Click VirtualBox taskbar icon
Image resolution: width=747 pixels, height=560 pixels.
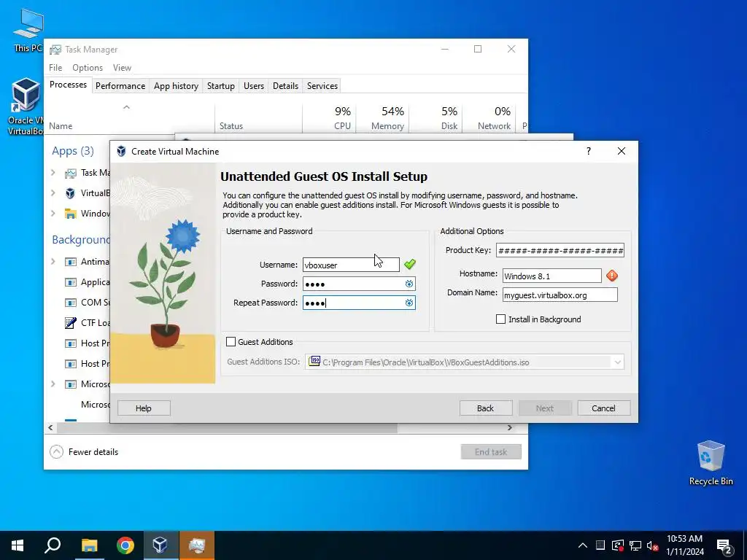pos(160,545)
